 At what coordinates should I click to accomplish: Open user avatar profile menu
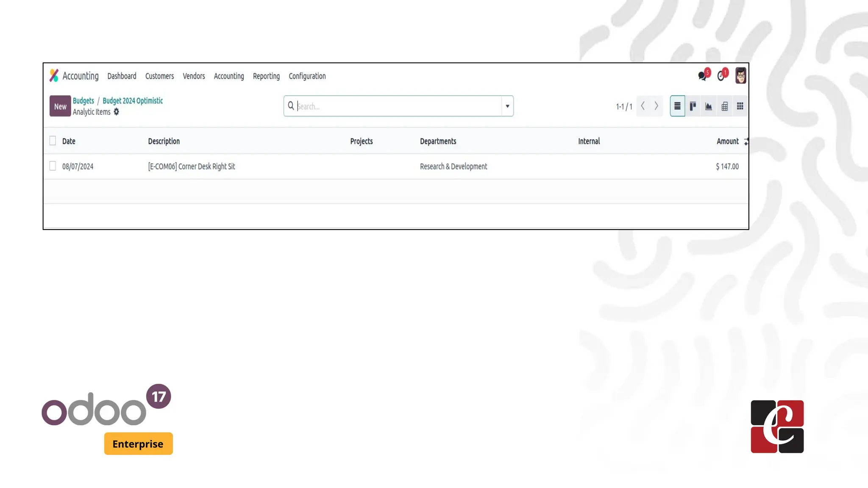pos(740,76)
